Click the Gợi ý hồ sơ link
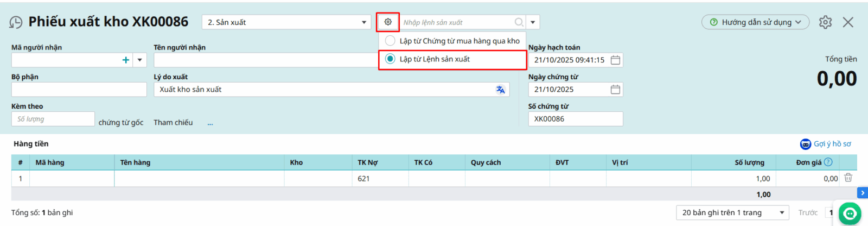Image resolution: width=868 pixels, height=226 pixels. [826, 144]
